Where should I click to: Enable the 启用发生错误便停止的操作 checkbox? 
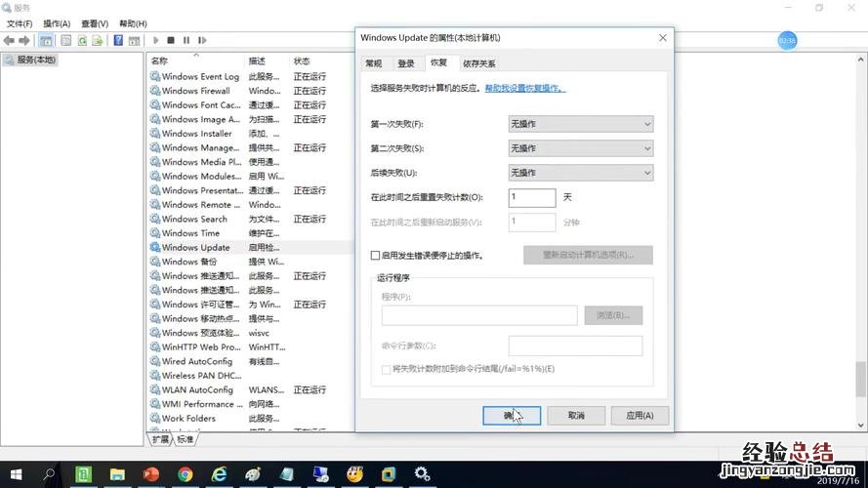pyautogui.click(x=376, y=255)
